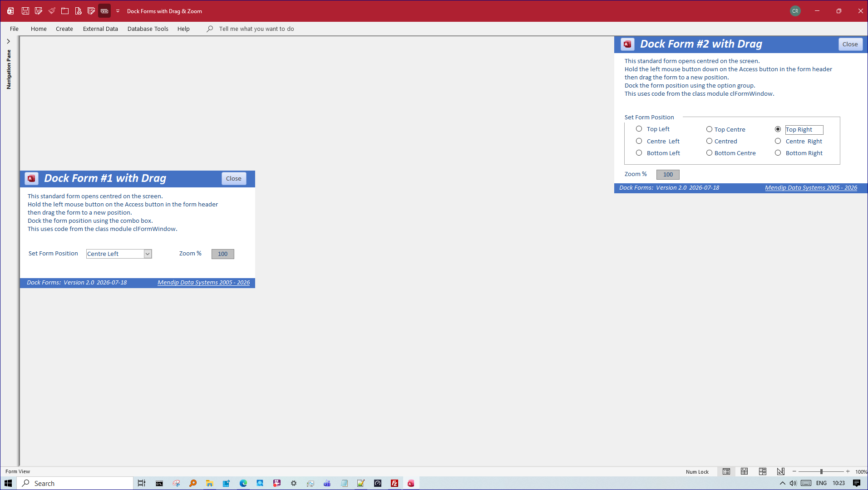Open the Set Form Position combo box arrow
This screenshot has height=490, width=868.
(148, 254)
